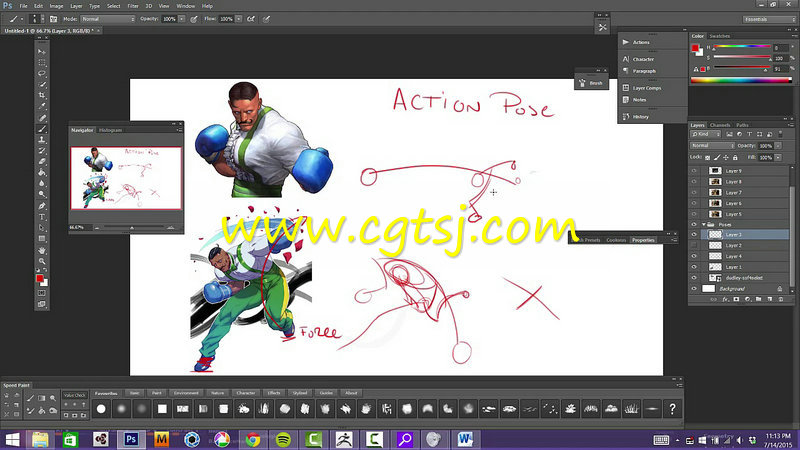Toggle lock transparent pixels
This screenshot has height=450, width=800.
pos(708,158)
